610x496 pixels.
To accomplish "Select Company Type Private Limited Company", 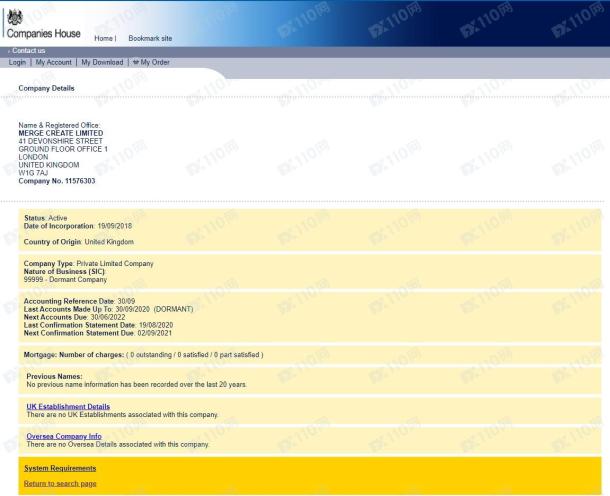I will pyautogui.click(x=88, y=263).
